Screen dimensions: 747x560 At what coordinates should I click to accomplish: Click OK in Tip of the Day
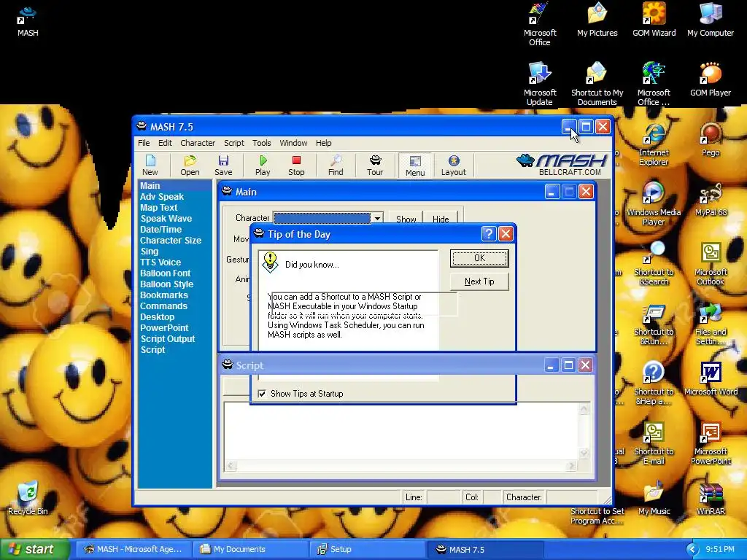pyautogui.click(x=479, y=258)
